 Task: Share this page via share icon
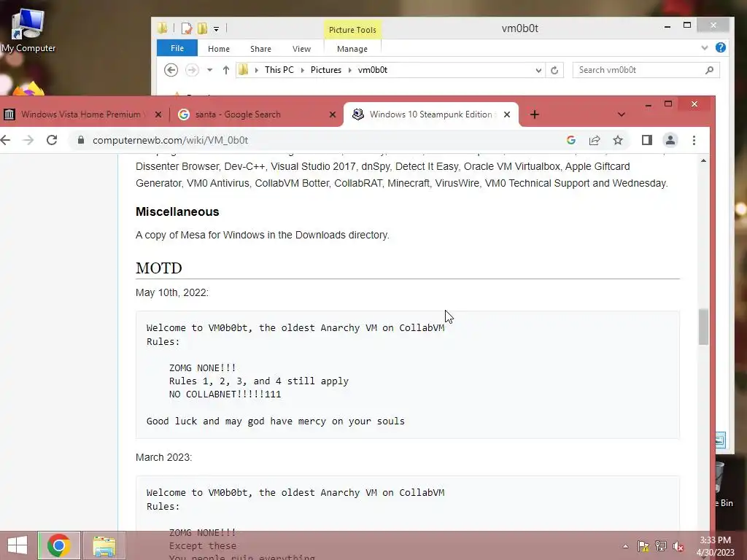[595, 140]
